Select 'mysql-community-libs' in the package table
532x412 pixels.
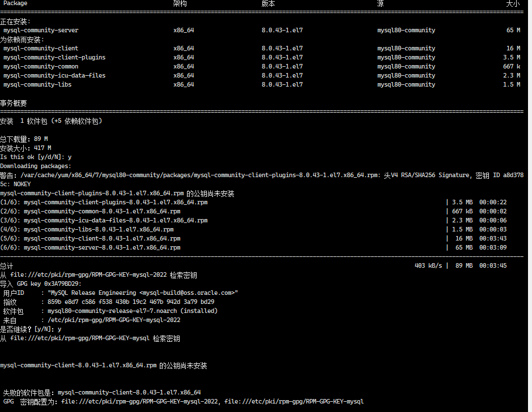[x=37, y=85]
